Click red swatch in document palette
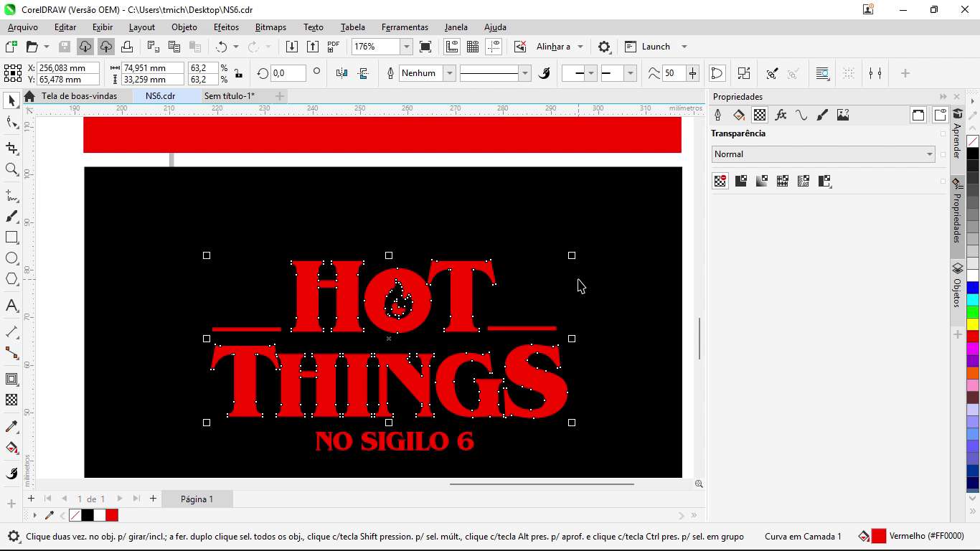Image resolution: width=980 pixels, height=551 pixels. pos(112,515)
